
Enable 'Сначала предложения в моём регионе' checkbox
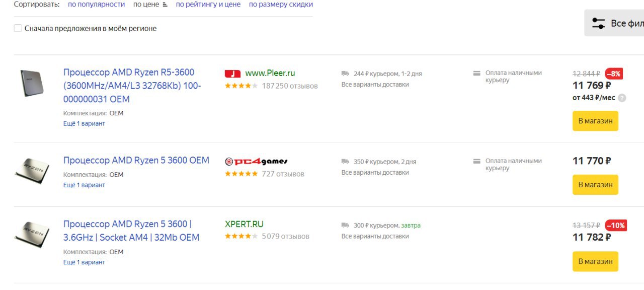(18, 28)
